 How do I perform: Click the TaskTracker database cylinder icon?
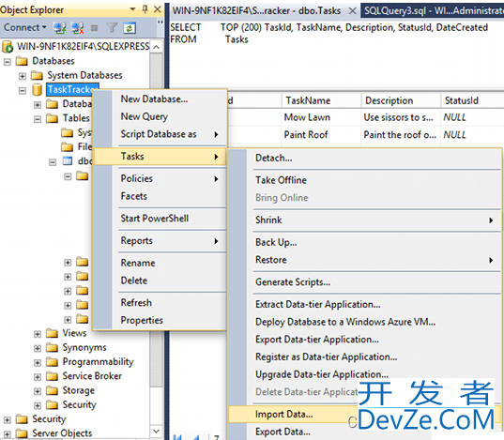(37, 90)
